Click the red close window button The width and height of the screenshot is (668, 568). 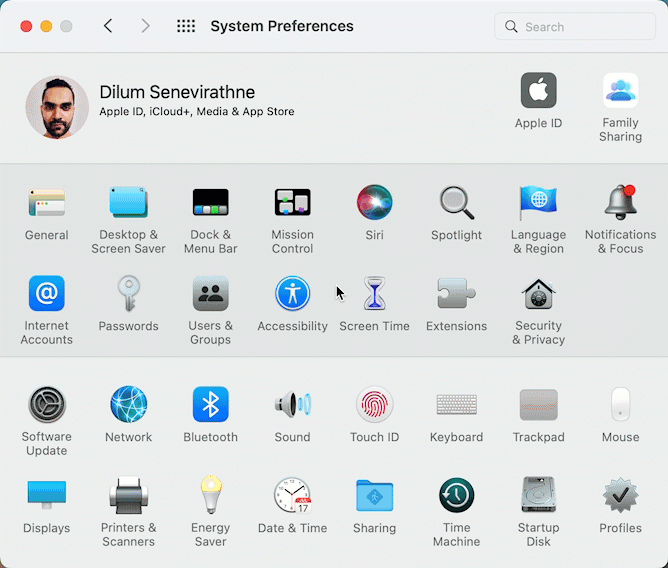click(x=26, y=26)
